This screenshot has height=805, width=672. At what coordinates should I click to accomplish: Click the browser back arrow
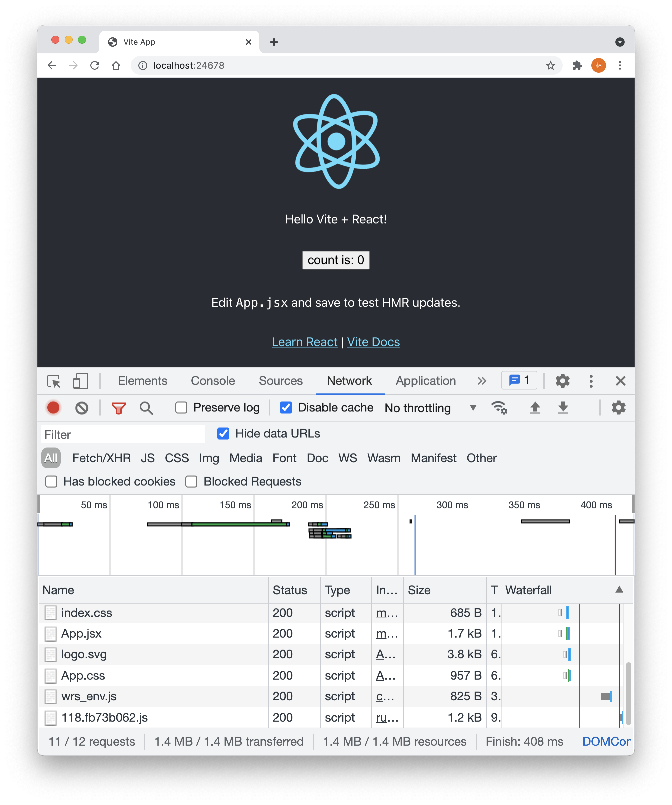point(52,66)
